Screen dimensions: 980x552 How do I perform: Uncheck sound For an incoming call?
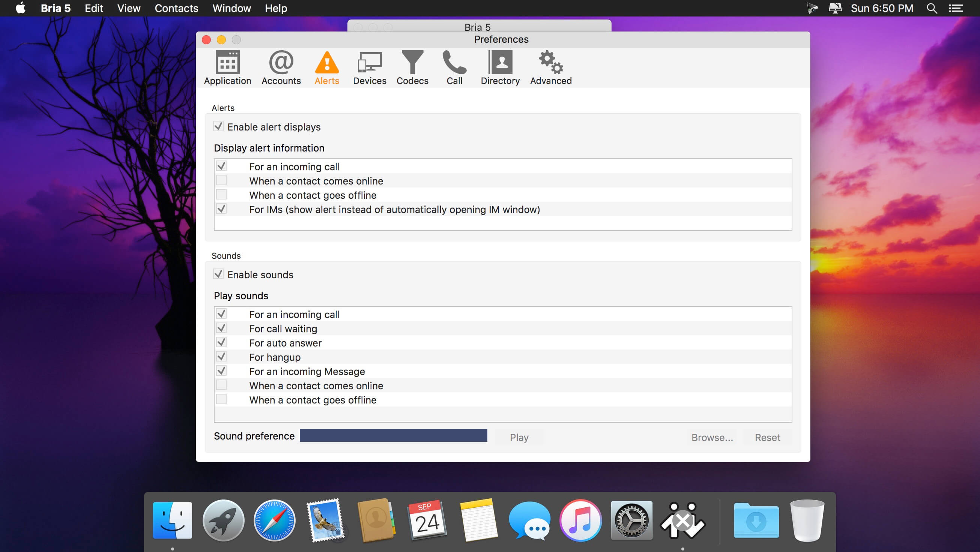(221, 313)
